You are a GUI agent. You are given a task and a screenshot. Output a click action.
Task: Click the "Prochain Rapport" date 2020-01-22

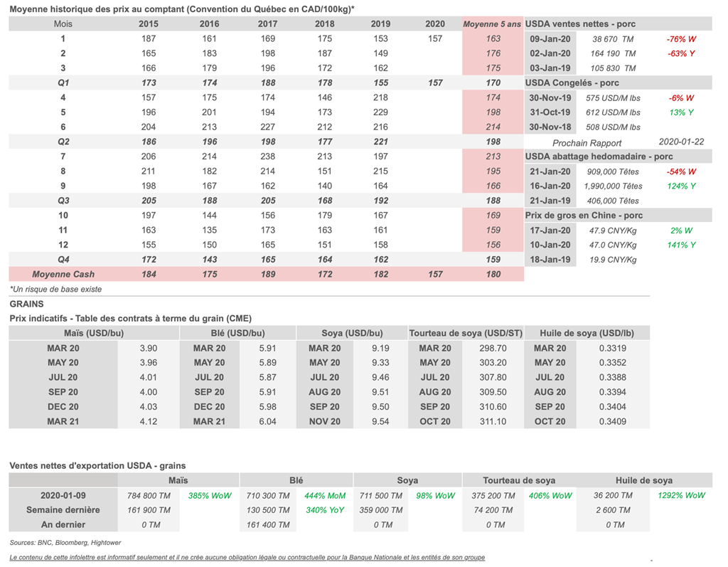(681, 142)
